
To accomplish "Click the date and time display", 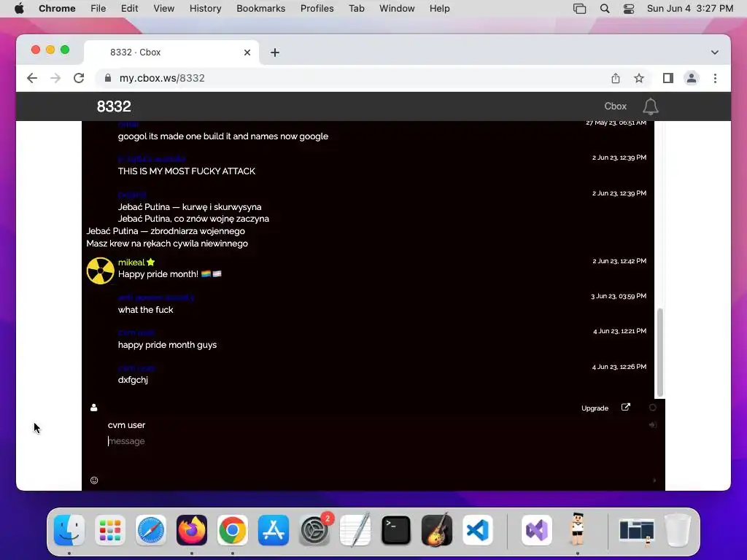I will 690,9.
